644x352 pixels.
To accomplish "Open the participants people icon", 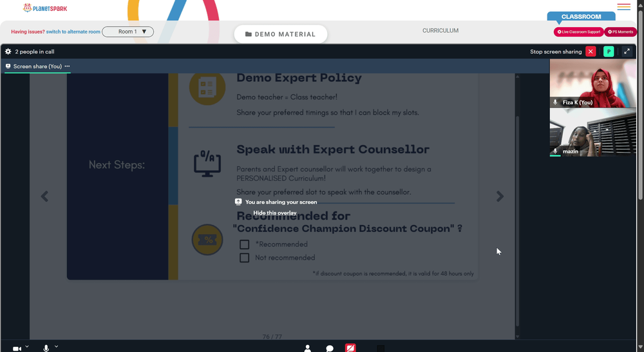I will pos(307,348).
